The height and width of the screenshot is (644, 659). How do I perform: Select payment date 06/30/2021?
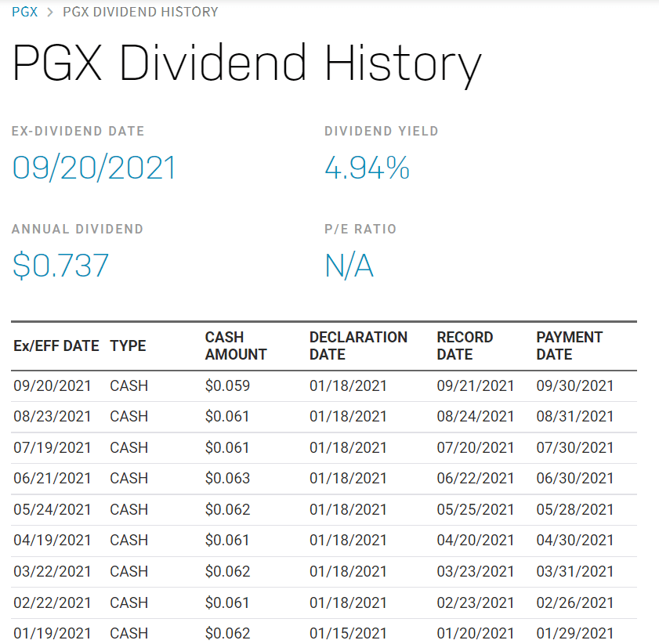[x=575, y=478]
